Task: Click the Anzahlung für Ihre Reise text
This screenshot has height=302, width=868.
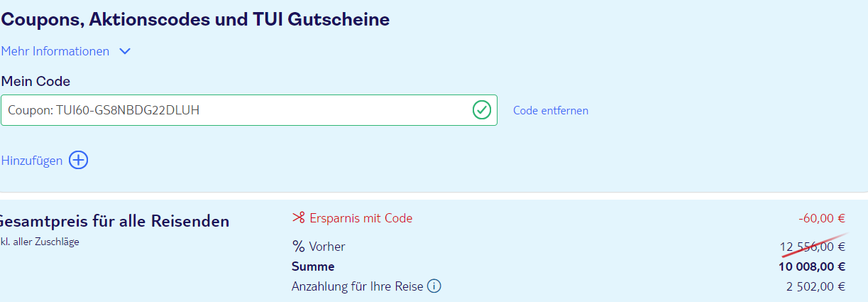Action: click(x=358, y=286)
